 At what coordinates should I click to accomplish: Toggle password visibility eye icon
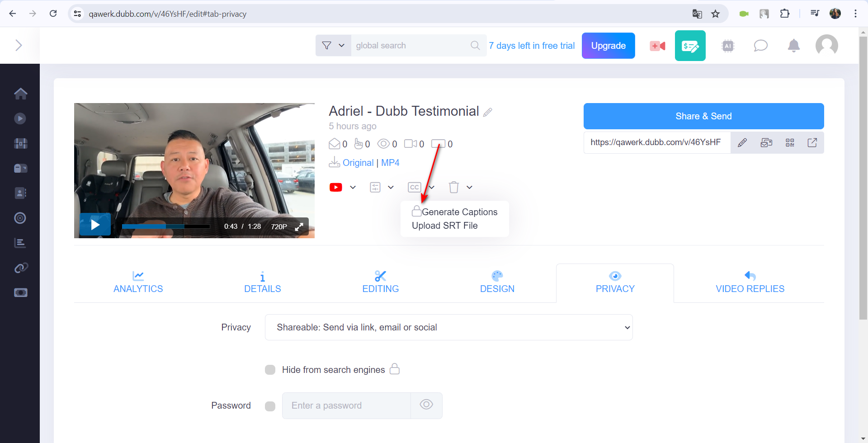tap(426, 405)
